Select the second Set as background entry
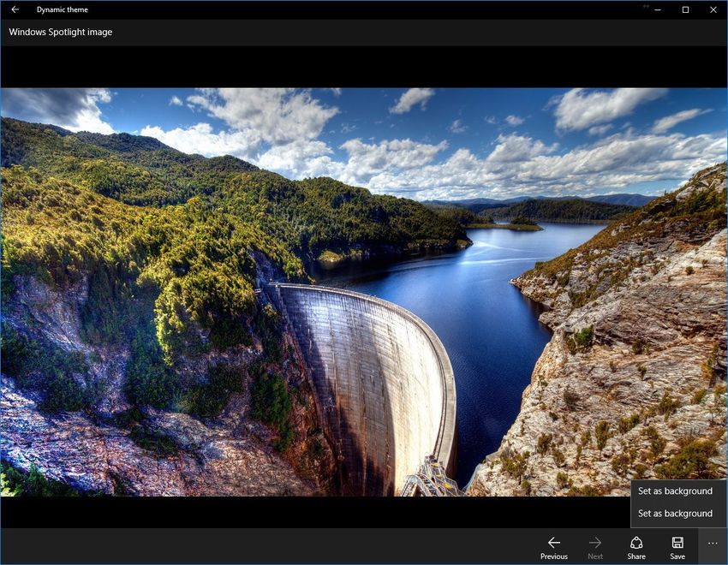Screen dimensions: 728x565 coord(676,513)
